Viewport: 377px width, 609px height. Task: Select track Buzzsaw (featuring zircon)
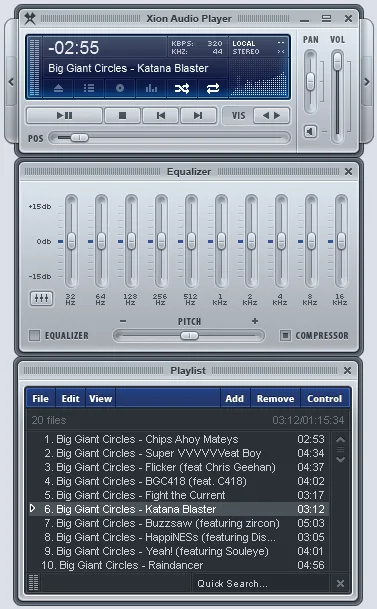click(178, 523)
